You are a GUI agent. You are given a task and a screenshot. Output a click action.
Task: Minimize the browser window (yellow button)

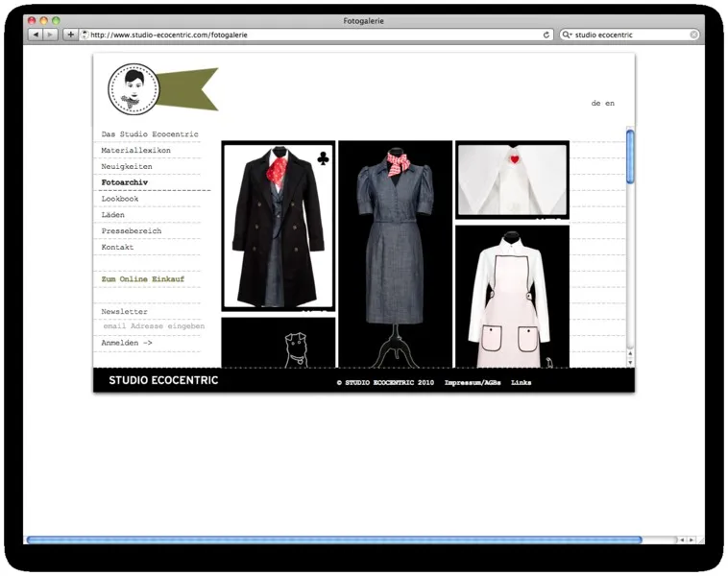43,20
